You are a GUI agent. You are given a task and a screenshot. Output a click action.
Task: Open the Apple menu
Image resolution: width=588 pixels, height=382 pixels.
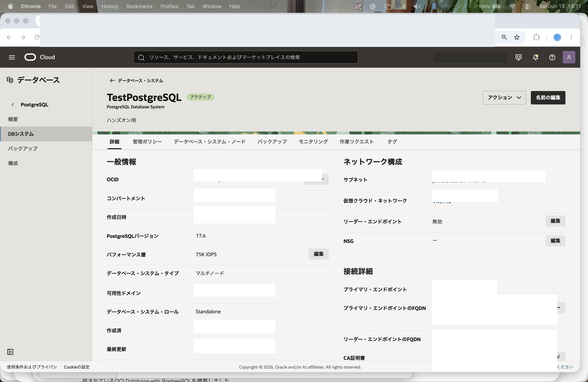click(x=10, y=6)
